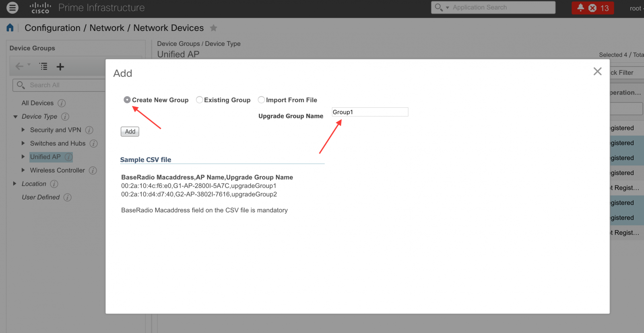The height and width of the screenshot is (333, 644).
Task: Click the back arrow in Device Groups
Action: (x=19, y=66)
